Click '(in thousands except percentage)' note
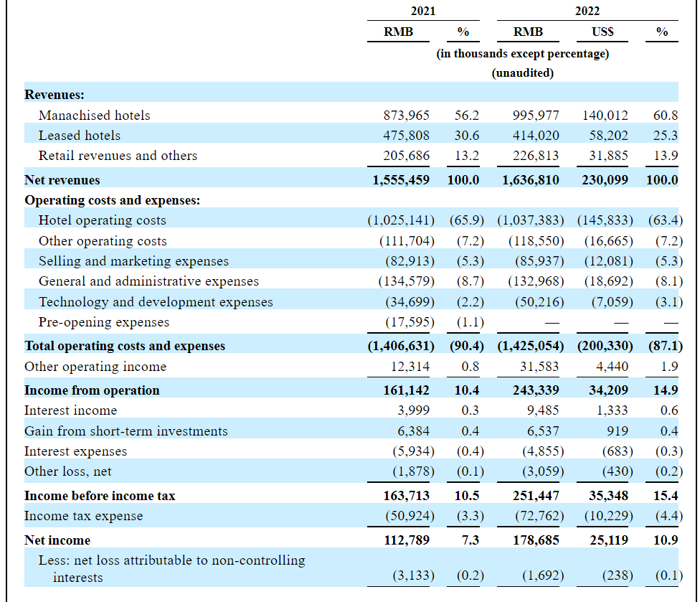 [523, 54]
